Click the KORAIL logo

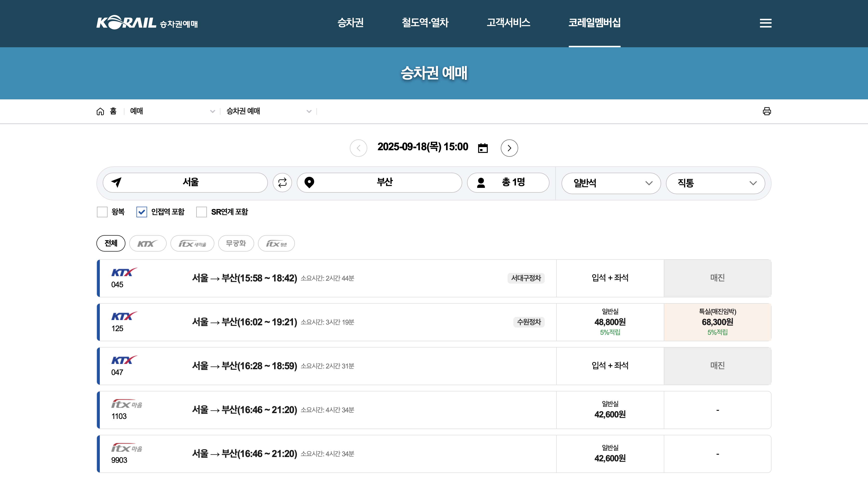pyautogui.click(x=126, y=23)
